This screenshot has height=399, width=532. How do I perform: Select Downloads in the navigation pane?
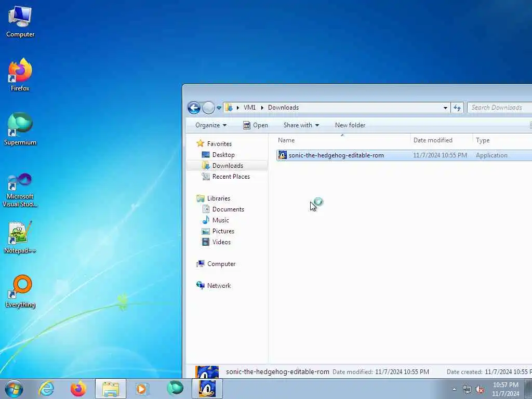tap(228, 166)
